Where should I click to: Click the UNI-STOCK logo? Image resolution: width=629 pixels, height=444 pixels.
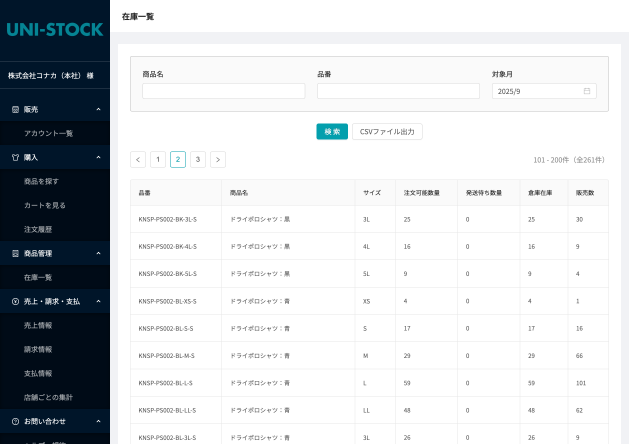[55, 29]
